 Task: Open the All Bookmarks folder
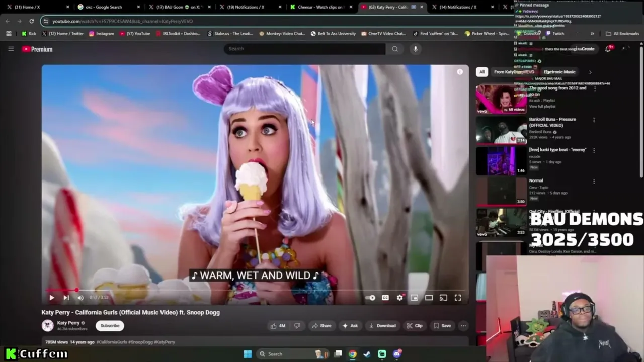pyautogui.click(x=622, y=34)
